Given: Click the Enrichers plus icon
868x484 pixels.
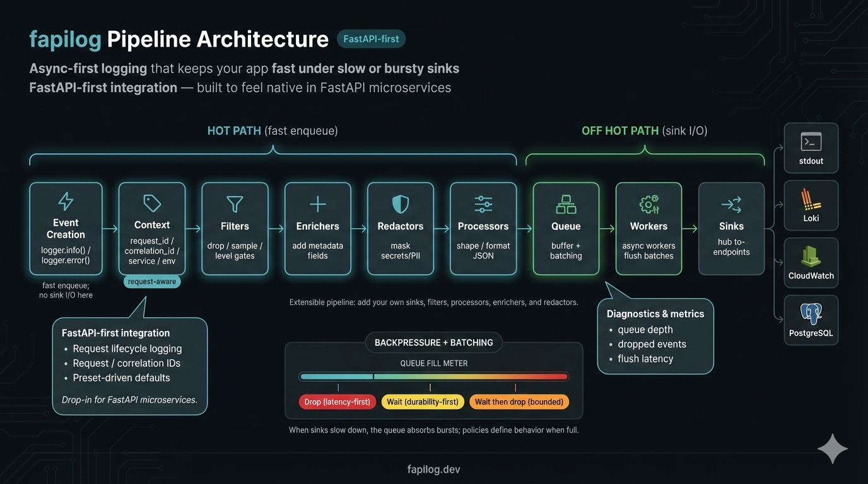Looking at the screenshot, I should coord(317,203).
